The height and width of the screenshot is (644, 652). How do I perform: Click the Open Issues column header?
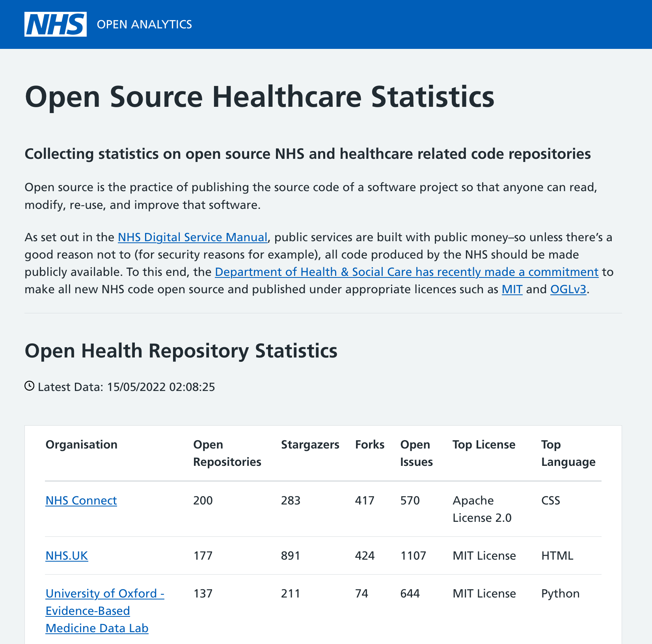(x=416, y=453)
